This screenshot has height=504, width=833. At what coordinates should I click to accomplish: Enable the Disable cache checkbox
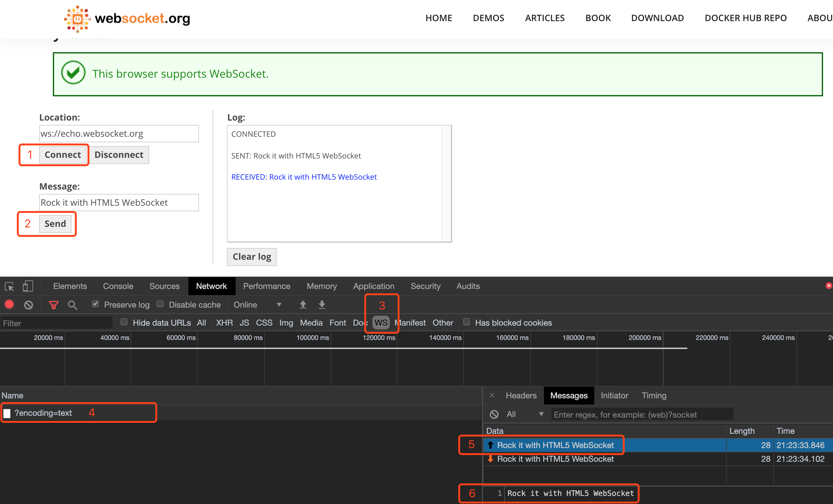click(160, 304)
